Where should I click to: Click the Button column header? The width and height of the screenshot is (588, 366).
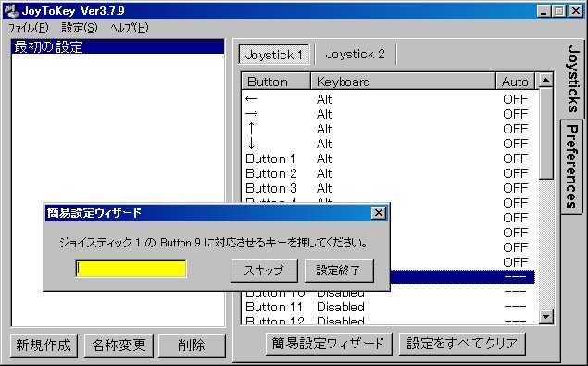[276, 82]
